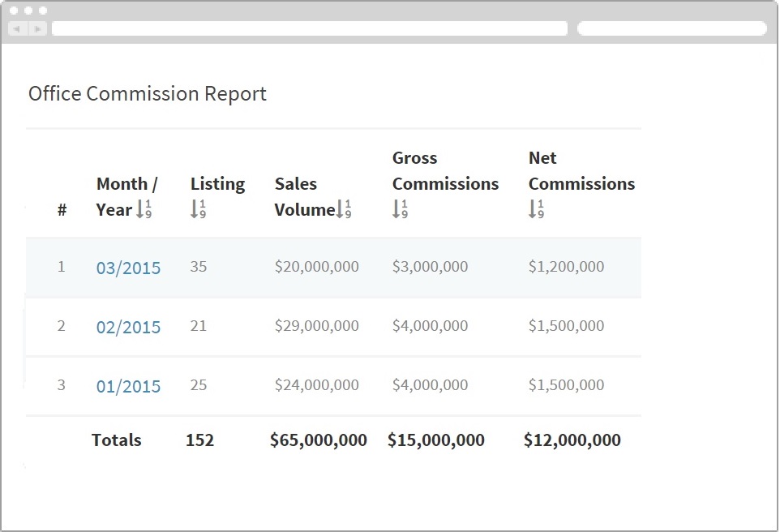Click the secondary search field
Image resolution: width=780 pixels, height=532 pixels.
671,28
